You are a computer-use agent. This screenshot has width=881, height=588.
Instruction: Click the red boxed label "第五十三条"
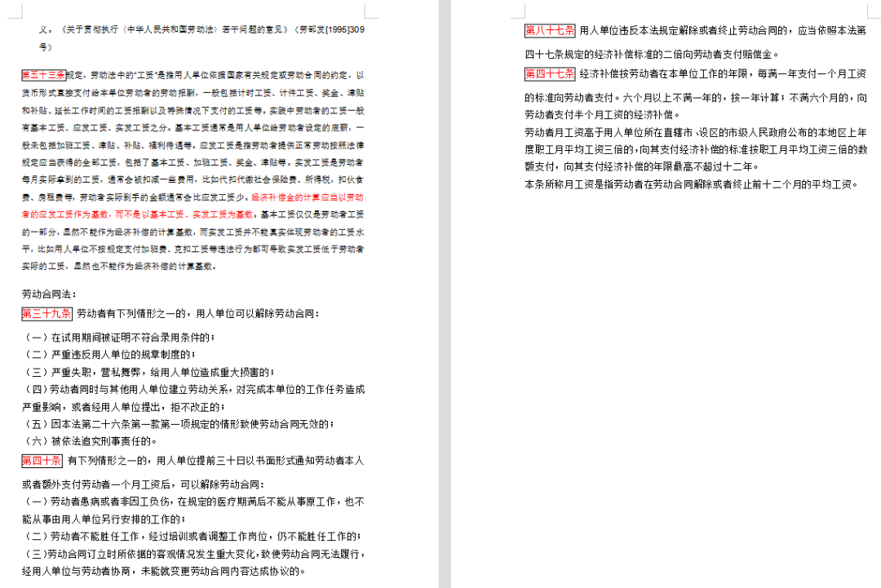[44, 75]
